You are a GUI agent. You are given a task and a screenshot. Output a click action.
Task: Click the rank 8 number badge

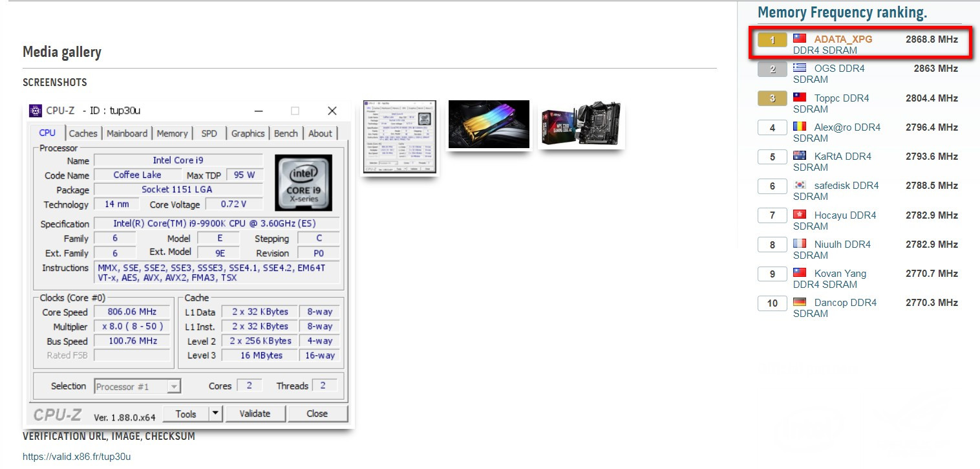pyautogui.click(x=772, y=245)
